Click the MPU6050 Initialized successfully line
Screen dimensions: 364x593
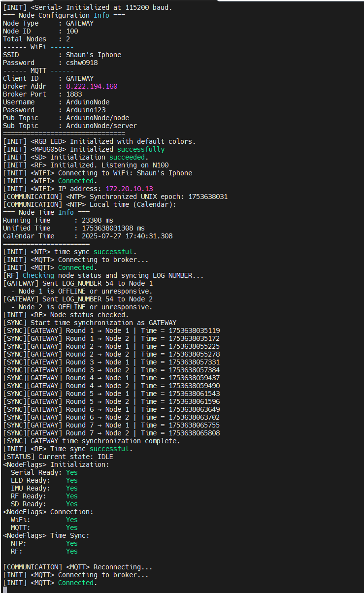[x=84, y=149]
